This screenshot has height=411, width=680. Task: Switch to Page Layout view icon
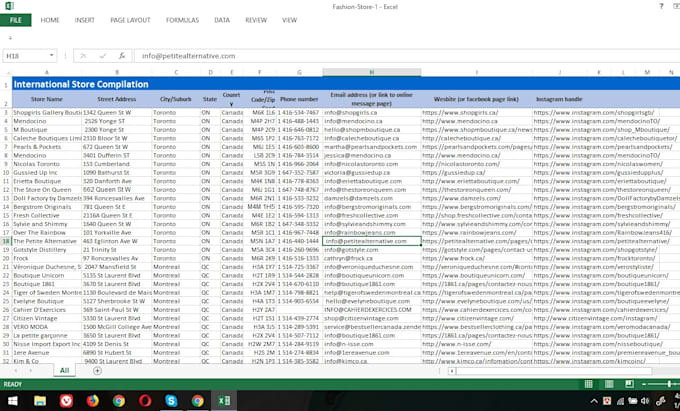[609, 384]
